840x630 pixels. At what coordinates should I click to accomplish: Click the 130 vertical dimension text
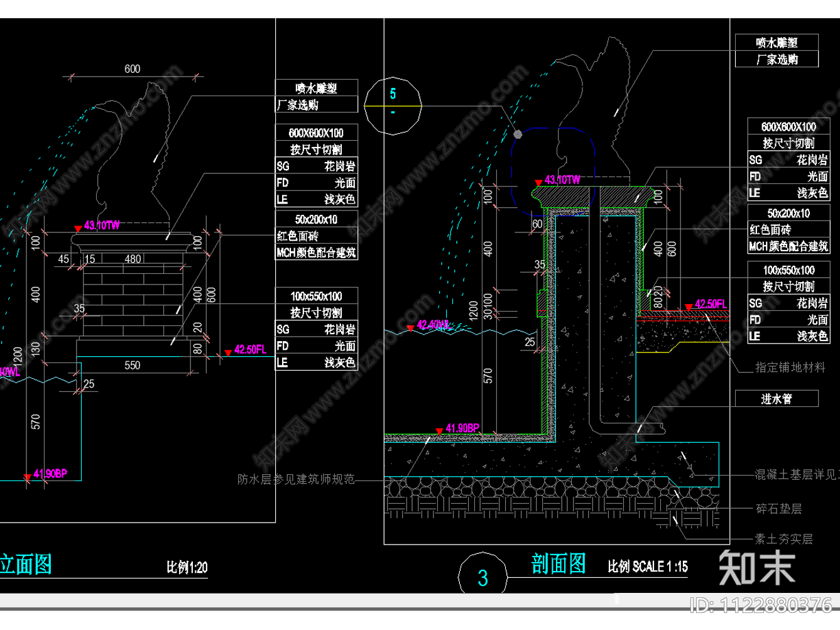36,349
